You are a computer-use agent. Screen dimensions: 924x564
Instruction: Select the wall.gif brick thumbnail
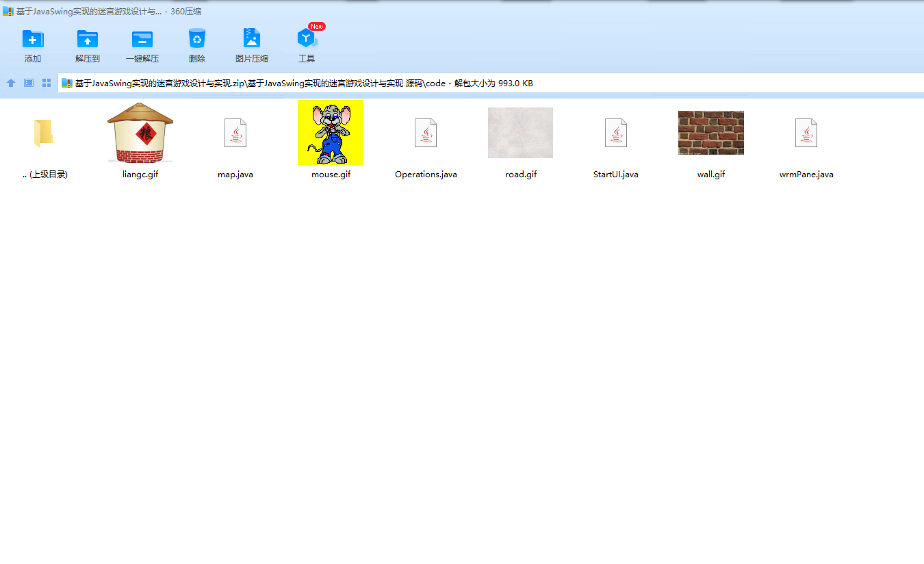pos(711,133)
